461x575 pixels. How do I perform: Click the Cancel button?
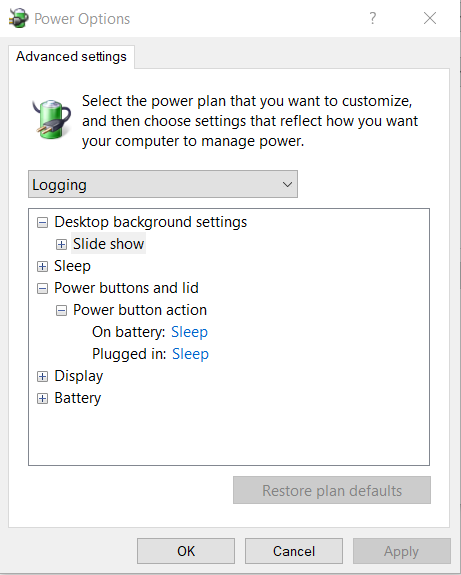coord(294,551)
